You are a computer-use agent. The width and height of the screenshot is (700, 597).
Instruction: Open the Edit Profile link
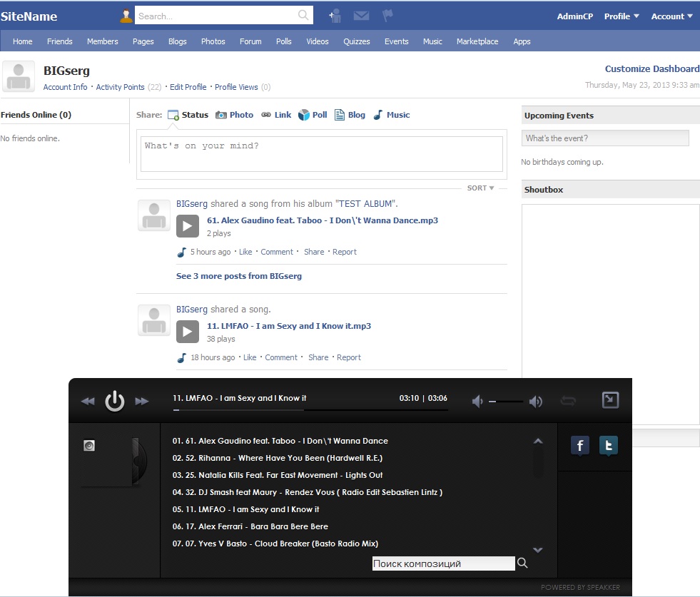[188, 87]
